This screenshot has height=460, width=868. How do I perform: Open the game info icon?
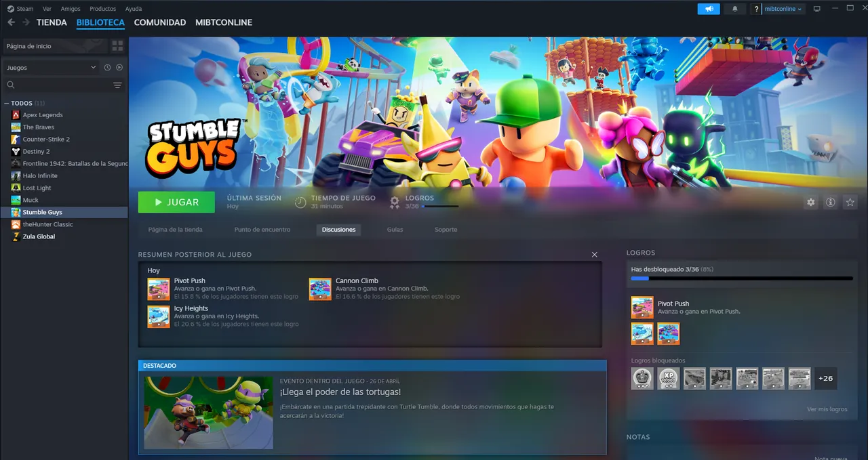point(830,203)
